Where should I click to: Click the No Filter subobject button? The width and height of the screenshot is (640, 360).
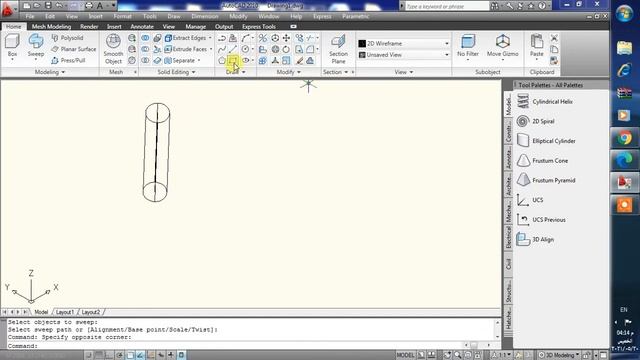pyautogui.click(x=468, y=46)
